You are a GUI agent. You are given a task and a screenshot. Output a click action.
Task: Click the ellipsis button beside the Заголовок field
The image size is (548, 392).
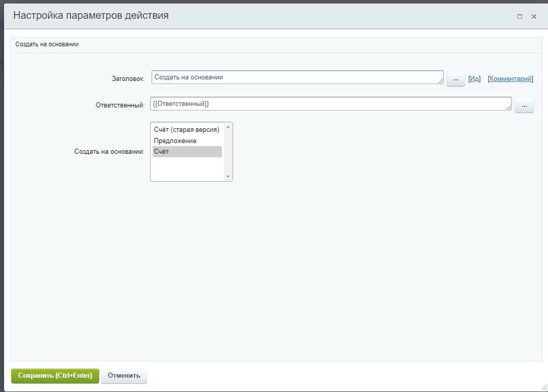tap(455, 79)
